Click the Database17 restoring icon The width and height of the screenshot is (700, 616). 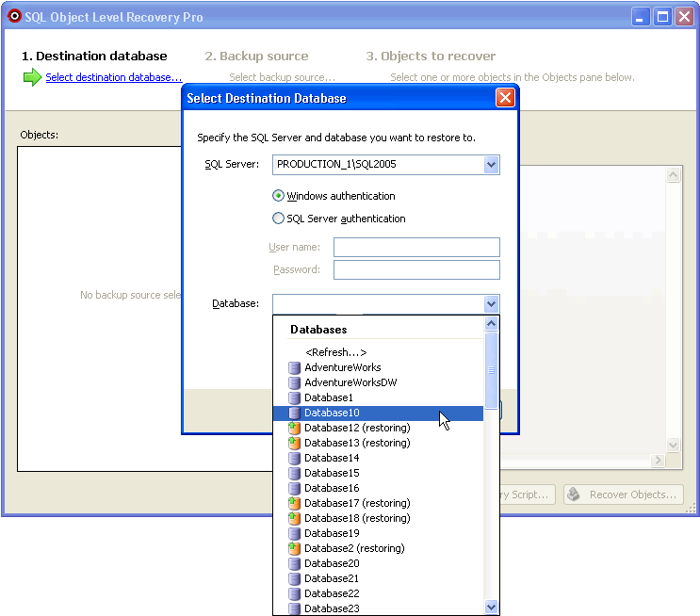point(294,504)
